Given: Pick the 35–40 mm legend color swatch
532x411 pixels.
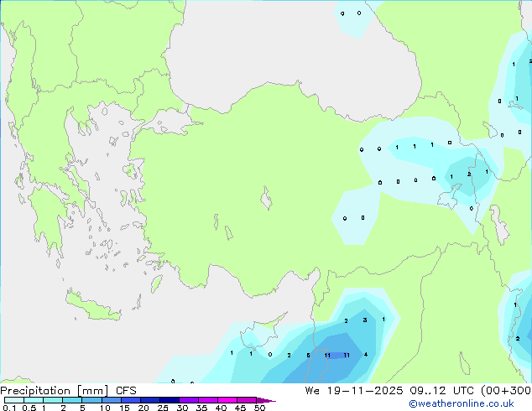Looking at the screenshot, I should [x=207, y=400].
